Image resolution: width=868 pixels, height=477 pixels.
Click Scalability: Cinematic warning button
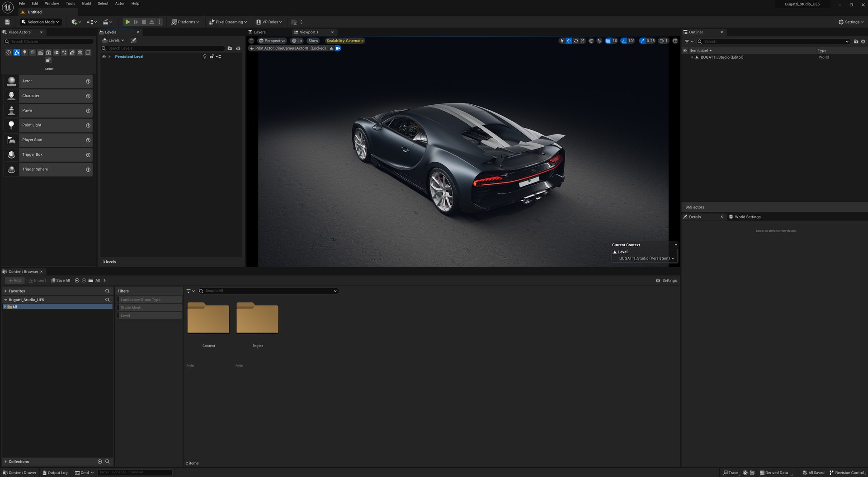point(345,41)
